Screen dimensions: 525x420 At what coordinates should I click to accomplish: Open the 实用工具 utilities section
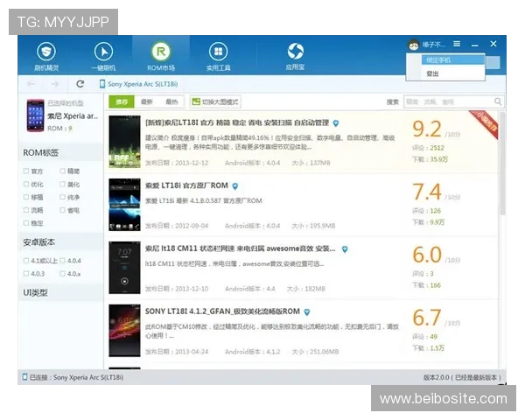[x=218, y=56]
